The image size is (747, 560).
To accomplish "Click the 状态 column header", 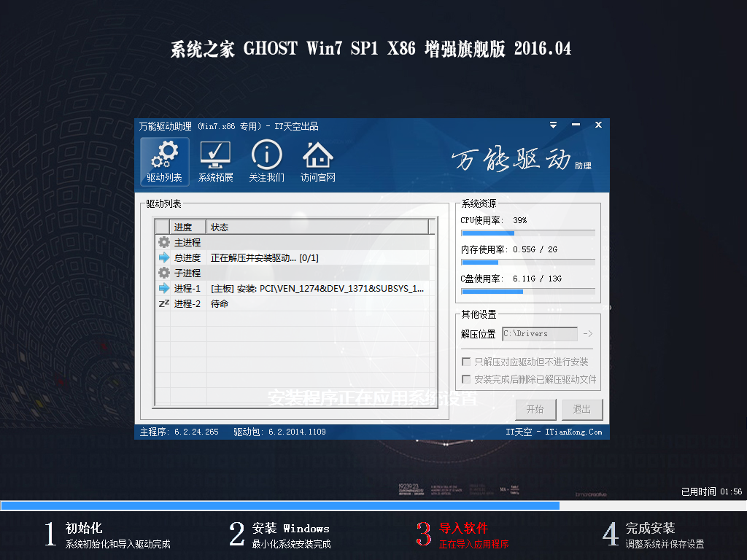I will pos(317,227).
